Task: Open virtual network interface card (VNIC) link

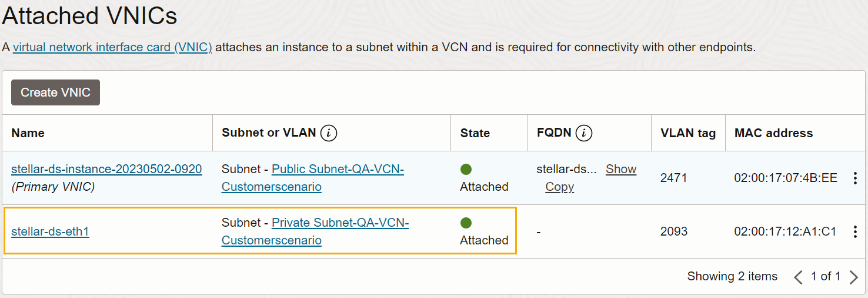Action: tap(112, 47)
